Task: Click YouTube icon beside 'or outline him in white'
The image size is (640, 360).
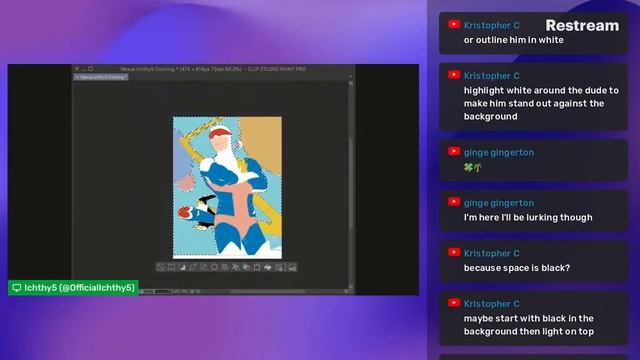Action: [x=454, y=24]
